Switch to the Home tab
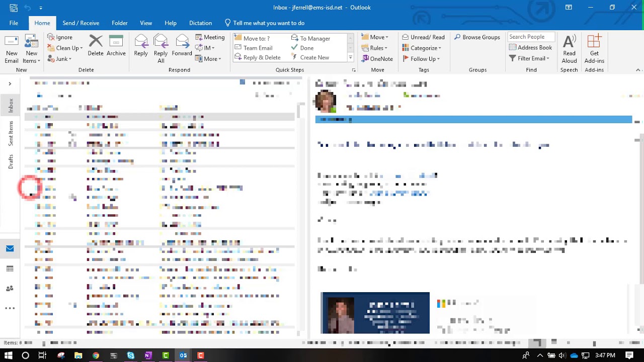 (42, 23)
